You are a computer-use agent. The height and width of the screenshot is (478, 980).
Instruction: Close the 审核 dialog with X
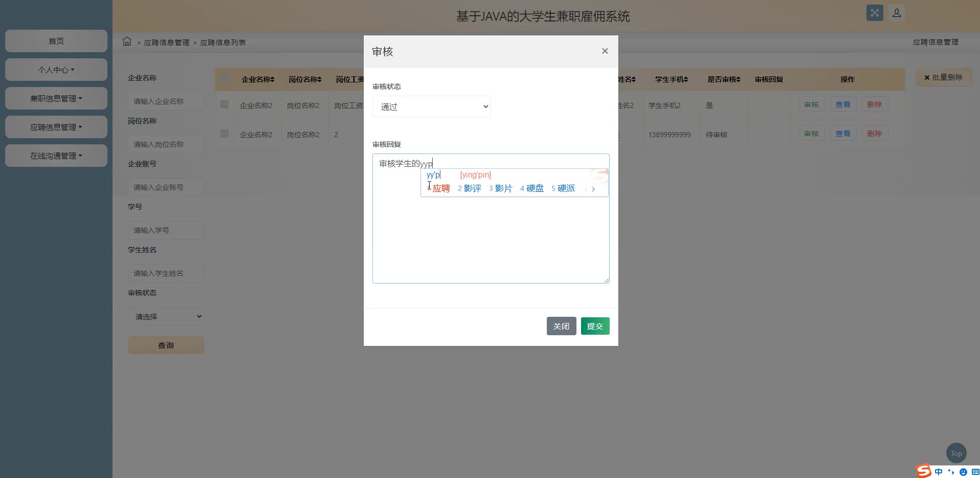[x=605, y=51]
